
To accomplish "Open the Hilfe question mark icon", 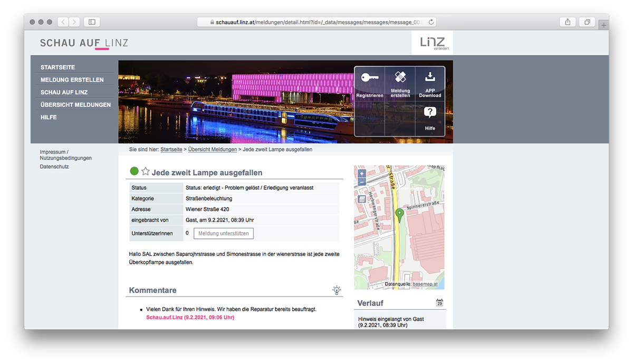I will [430, 112].
